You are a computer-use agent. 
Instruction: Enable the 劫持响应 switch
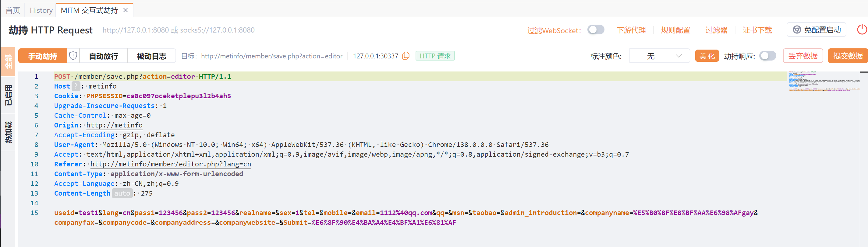[x=767, y=56]
